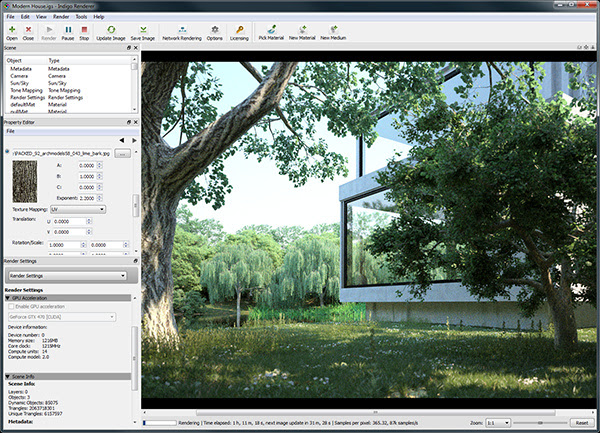Open the View menu
The image size is (600, 433).
click(x=41, y=17)
